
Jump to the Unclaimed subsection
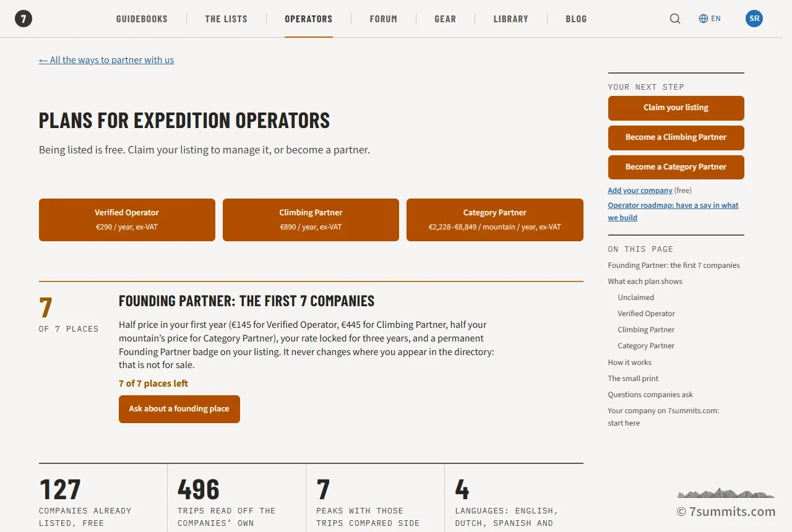coord(635,298)
